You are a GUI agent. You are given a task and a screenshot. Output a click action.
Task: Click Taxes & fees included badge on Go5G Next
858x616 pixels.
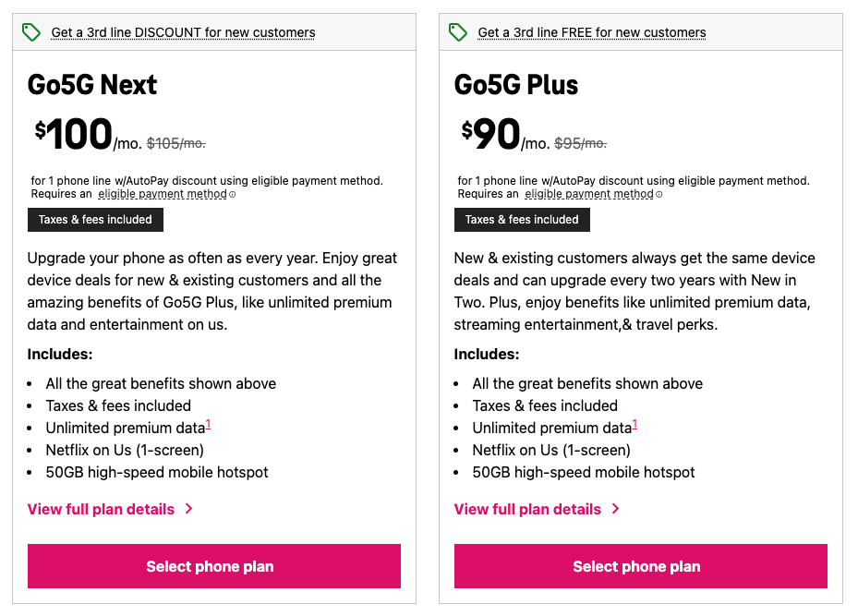point(96,220)
